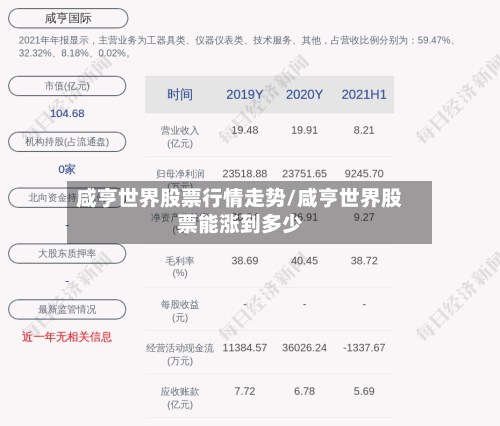500x426 pixels.
Task: Click the receivables value 7.72
Action: pos(245,391)
